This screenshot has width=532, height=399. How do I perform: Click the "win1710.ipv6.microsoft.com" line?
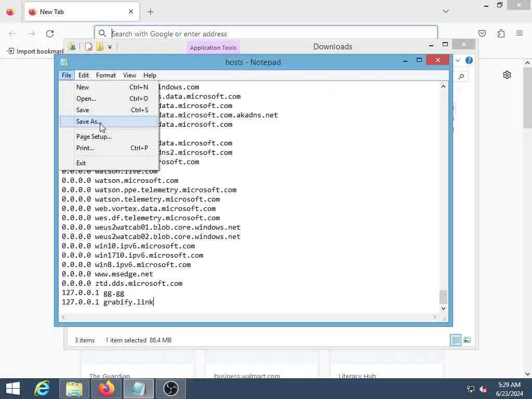pyautogui.click(x=132, y=256)
